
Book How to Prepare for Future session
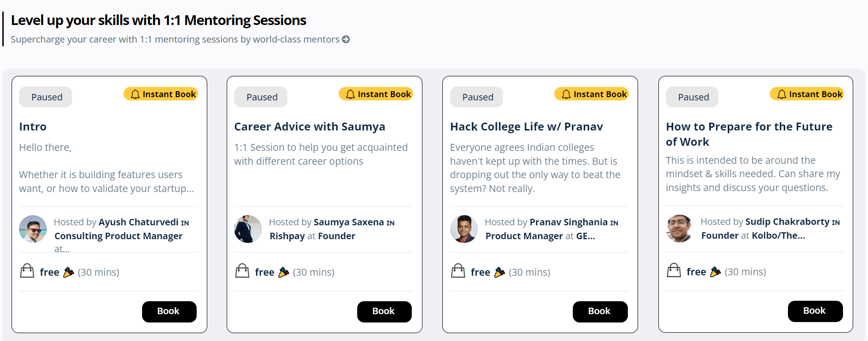815,311
